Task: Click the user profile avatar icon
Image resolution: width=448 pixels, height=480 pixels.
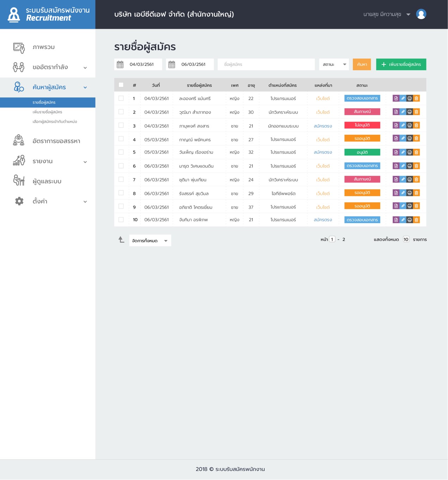Action: (x=421, y=14)
